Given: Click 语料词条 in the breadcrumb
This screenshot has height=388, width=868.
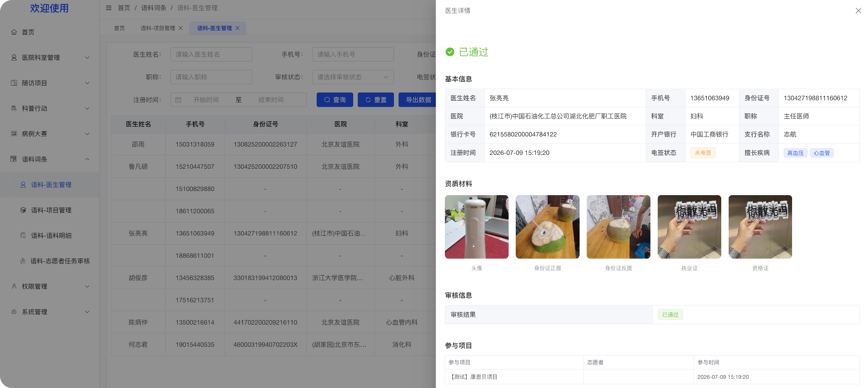Looking at the screenshot, I should point(154,8).
